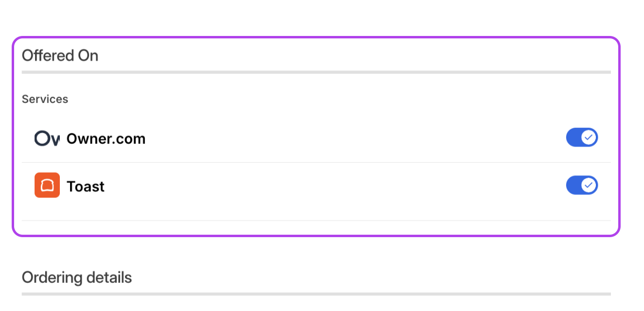644x311 pixels.
Task: Select the Toast service row
Action: point(316,186)
